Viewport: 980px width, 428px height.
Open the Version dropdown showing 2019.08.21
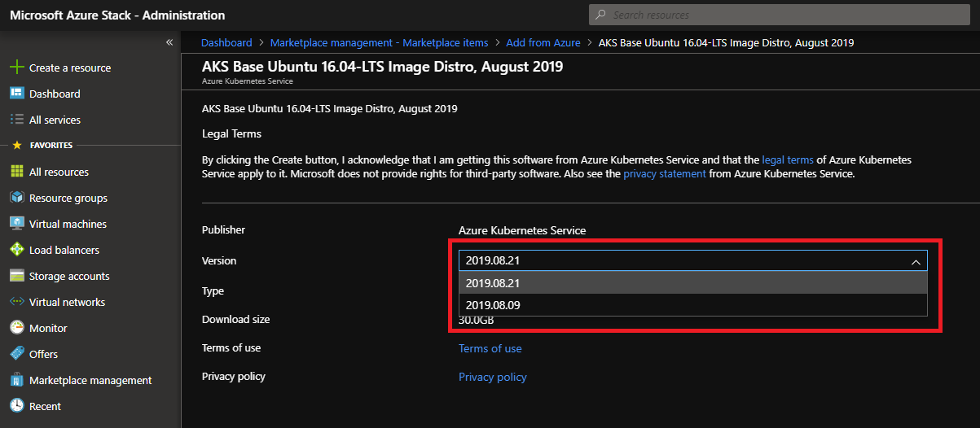click(692, 261)
